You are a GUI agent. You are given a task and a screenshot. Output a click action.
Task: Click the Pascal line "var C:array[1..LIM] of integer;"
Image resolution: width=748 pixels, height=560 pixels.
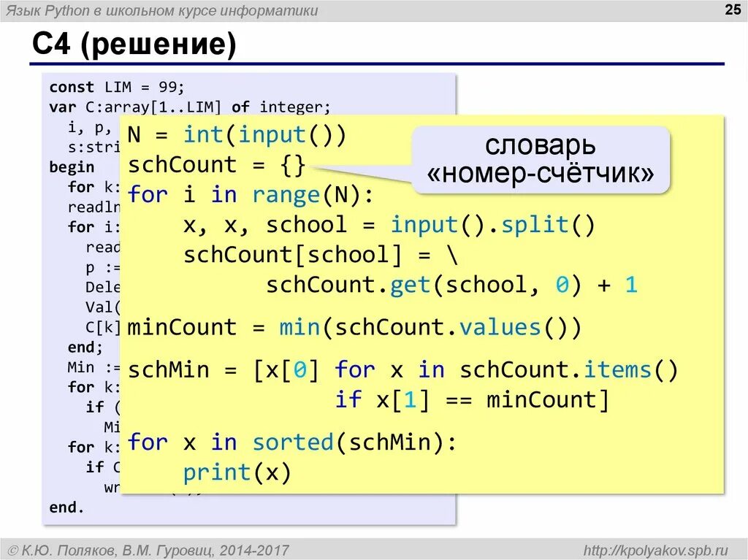[x=190, y=107]
